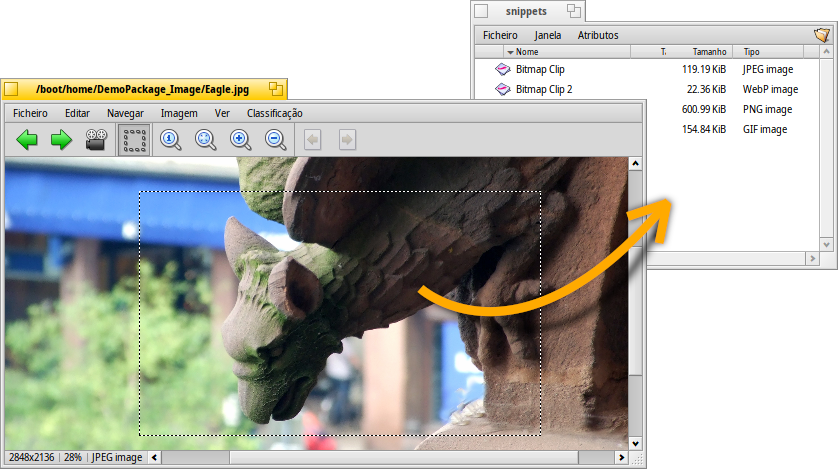Toggle the selection mode tool

click(134, 140)
